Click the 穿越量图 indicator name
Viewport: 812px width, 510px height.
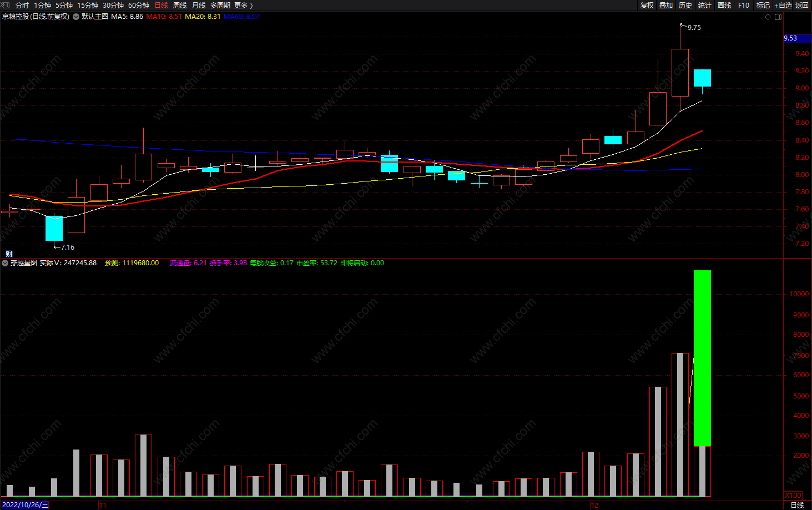(x=24, y=263)
